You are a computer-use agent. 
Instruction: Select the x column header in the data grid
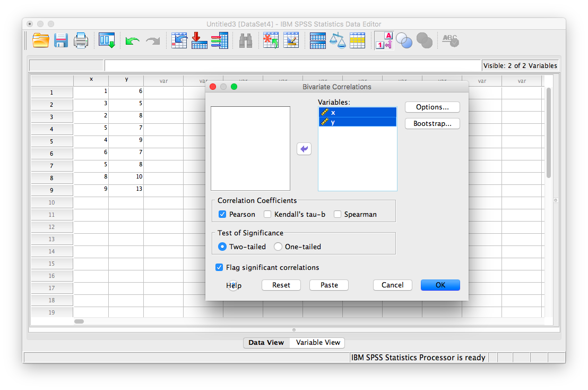[91, 80]
